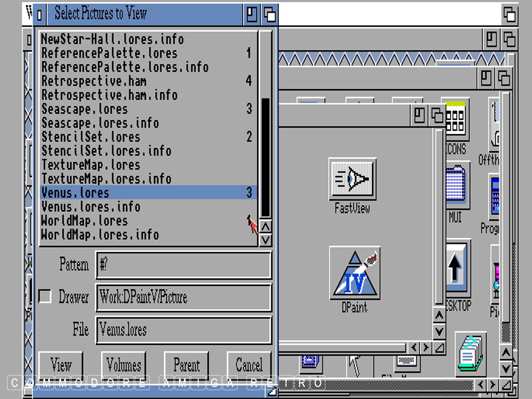
Task: Click the Pattern input field
Action: (183, 265)
